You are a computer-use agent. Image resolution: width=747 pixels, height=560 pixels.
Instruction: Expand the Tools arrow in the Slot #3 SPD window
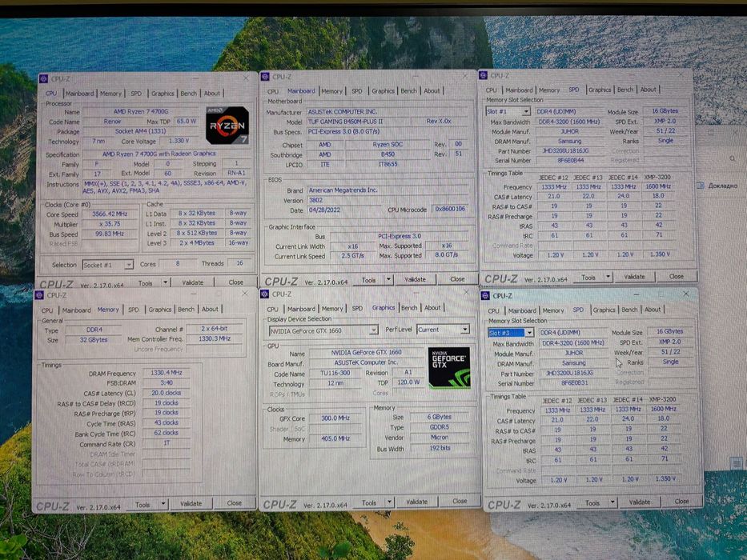click(x=612, y=502)
